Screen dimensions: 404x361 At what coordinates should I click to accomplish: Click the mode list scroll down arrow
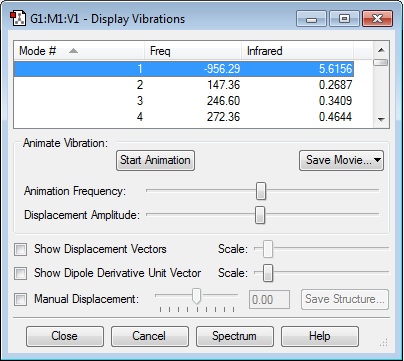point(381,119)
